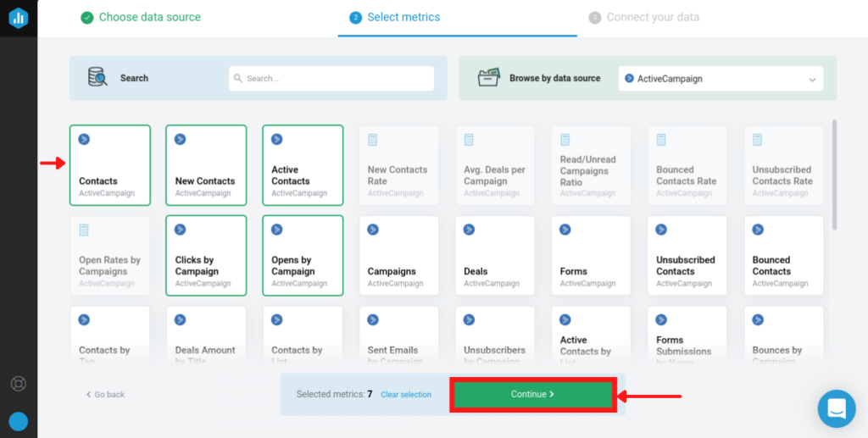
Task: Click the calculator icon on Open Rates by Campaigns
Action: [x=84, y=230]
